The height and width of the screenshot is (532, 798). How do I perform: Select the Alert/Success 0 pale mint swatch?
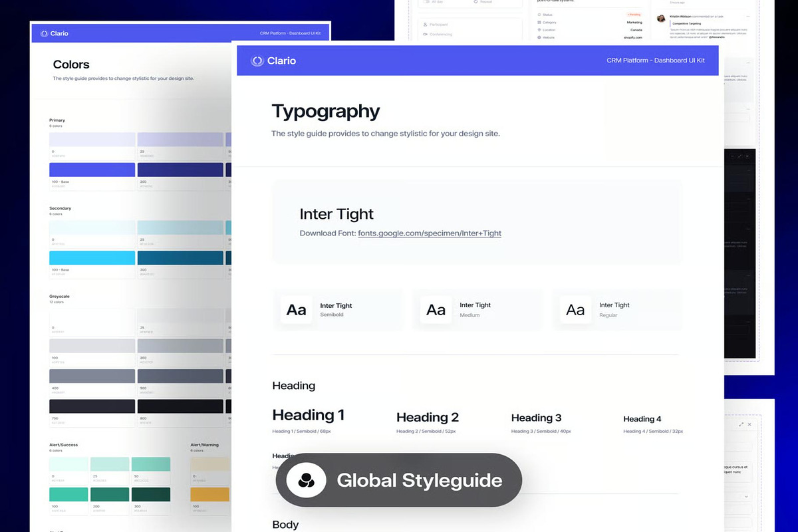coord(68,464)
